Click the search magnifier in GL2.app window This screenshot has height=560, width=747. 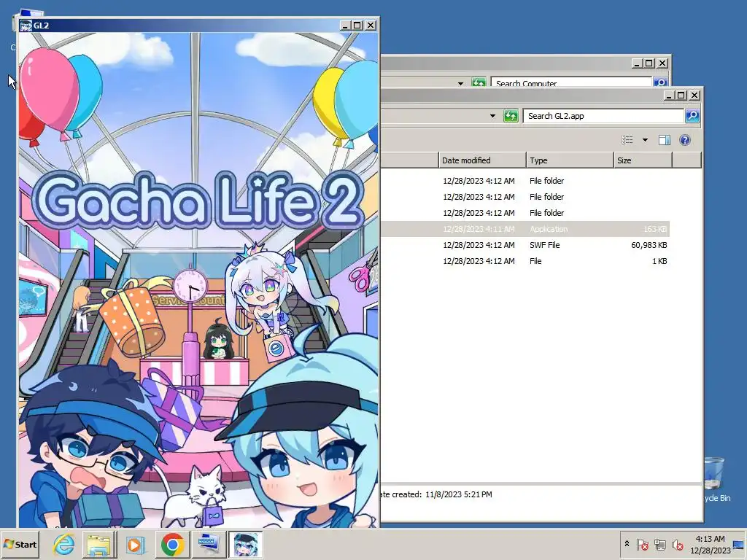[692, 116]
